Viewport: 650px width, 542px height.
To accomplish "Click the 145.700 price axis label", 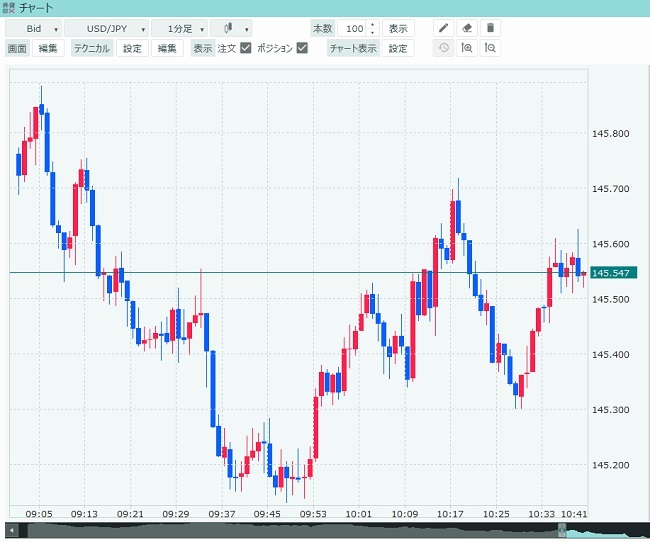I will pos(610,189).
